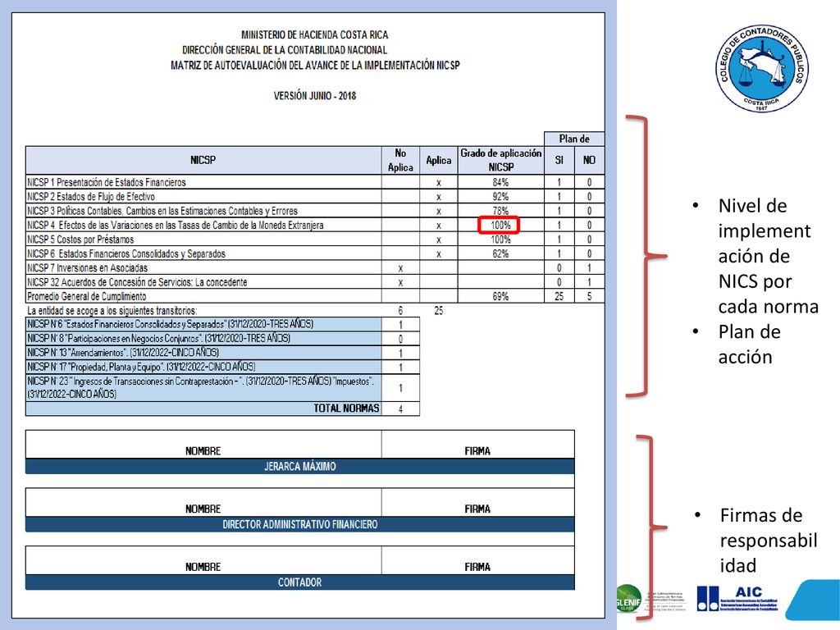
Task: Click the Aplica 'x' in NICSP 1 row
Action: pyautogui.click(x=438, y=183)
